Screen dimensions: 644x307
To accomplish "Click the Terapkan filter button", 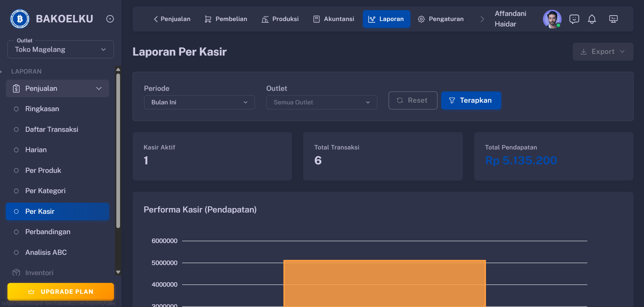I will tap(471, 100).
